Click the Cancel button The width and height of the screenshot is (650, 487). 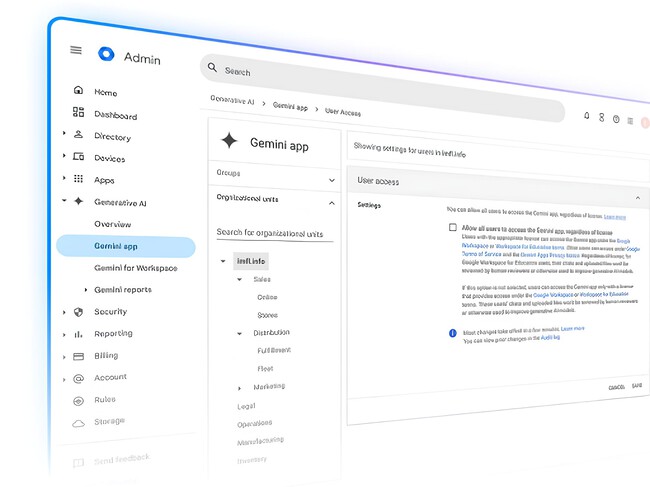(x=616, y=387)
